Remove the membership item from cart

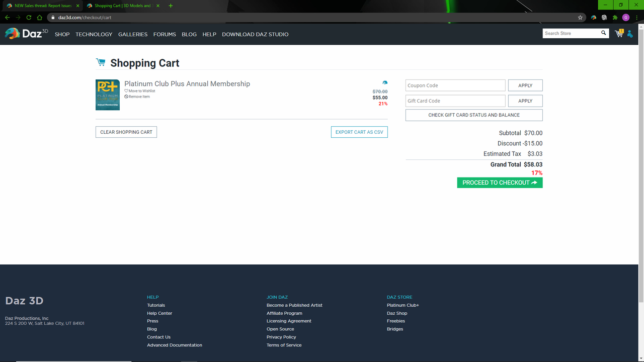tap(137, 97)
